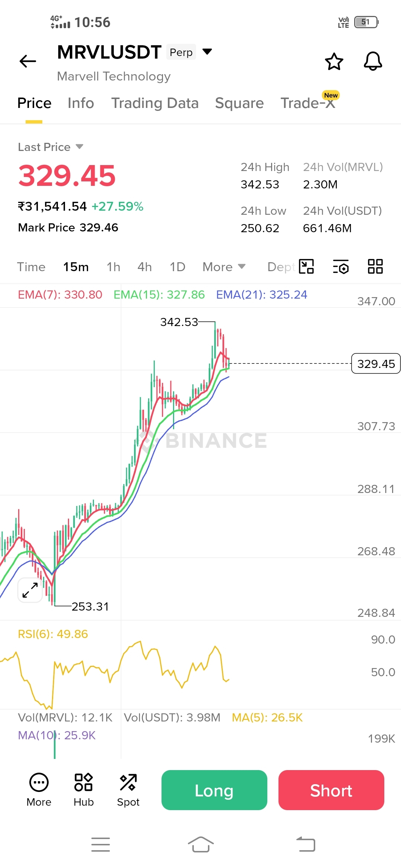
Task: Tap the EMA(21): 325.24 indicator label
Action: (x=262, y=295)
